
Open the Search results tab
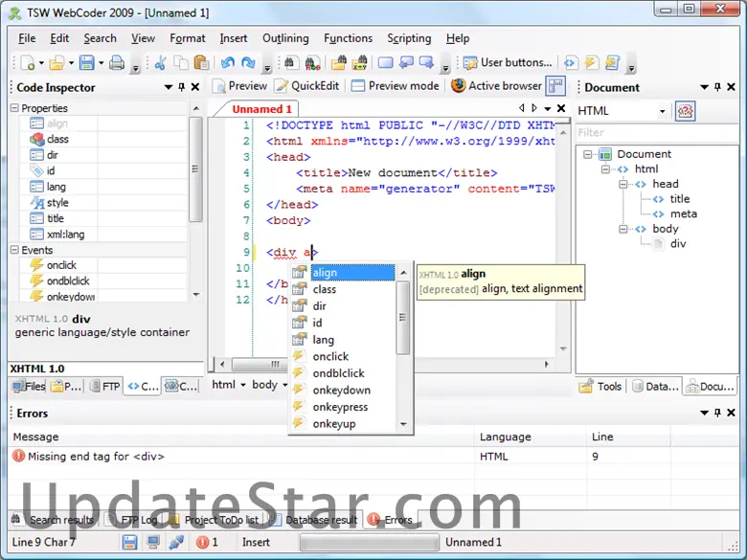click(x=53, y=520)
